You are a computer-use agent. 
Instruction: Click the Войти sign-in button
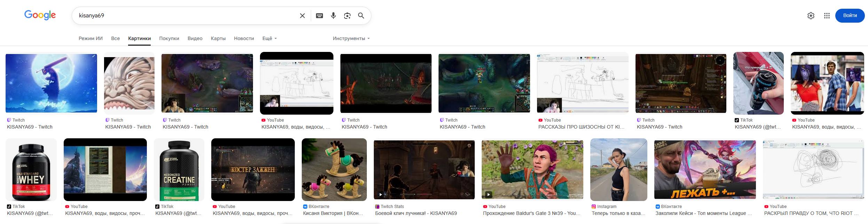tap(850, 16)
